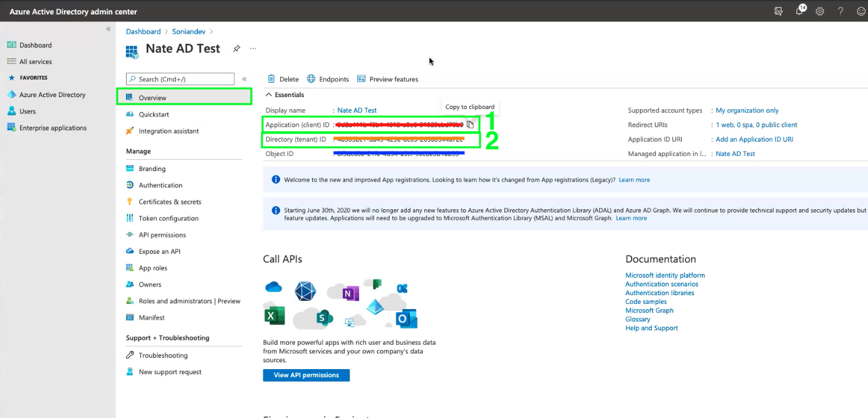This screenshot has height=418, width=868.
Task: Open portal settings gear in top bar
Action: pos(820,11)
